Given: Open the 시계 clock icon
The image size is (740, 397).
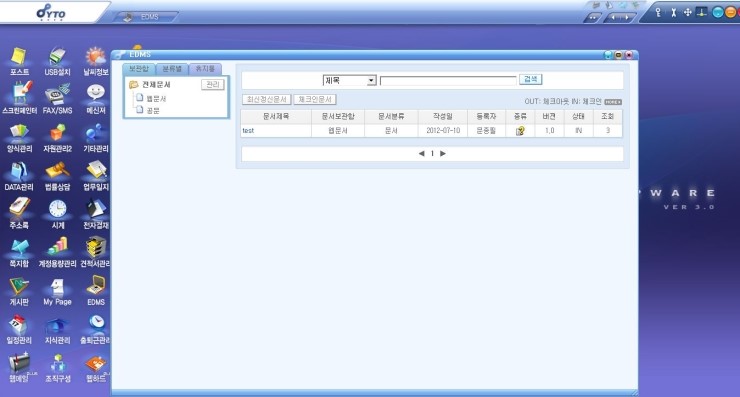Looking at the screenshot, I should click(x=58, y=215).
